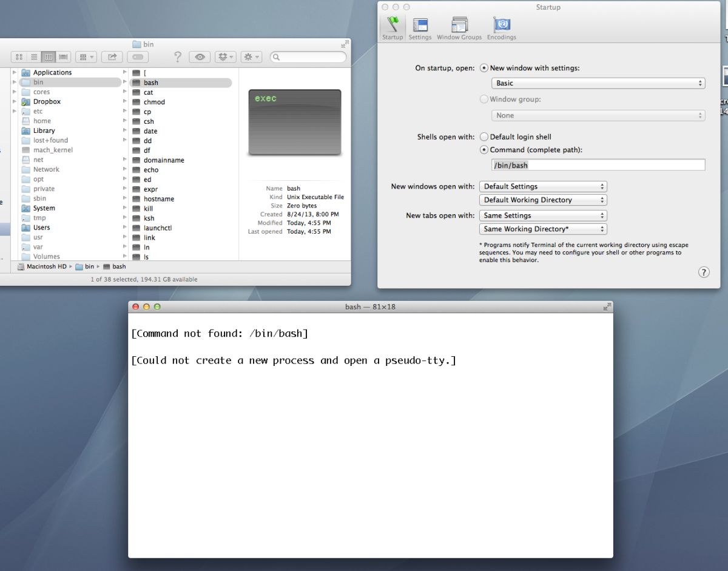Click the Quick Look eye button

(200, 57)
